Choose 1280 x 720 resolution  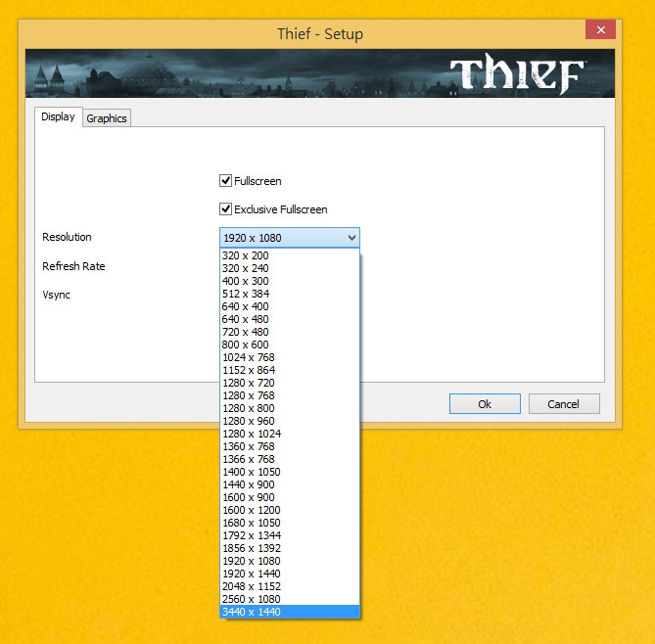point(290,383)
